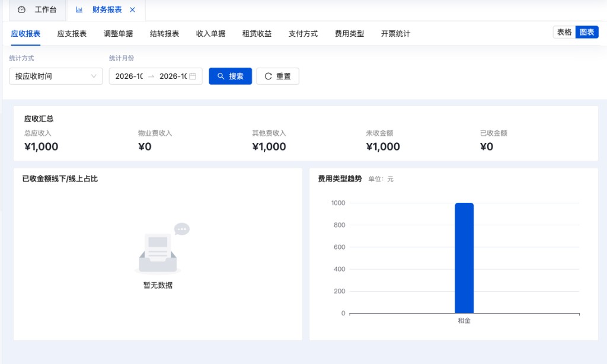This screenshot has height=364, width=607.
Task: Set the start month field
Action: pyautogui.click(x=129, y=76)
